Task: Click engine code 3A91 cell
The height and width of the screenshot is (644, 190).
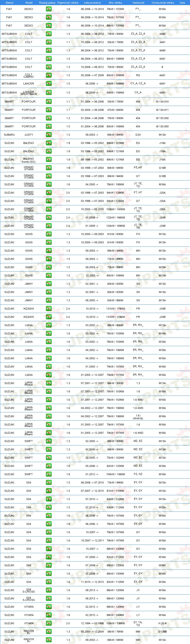Action: (x=162, y=42)
